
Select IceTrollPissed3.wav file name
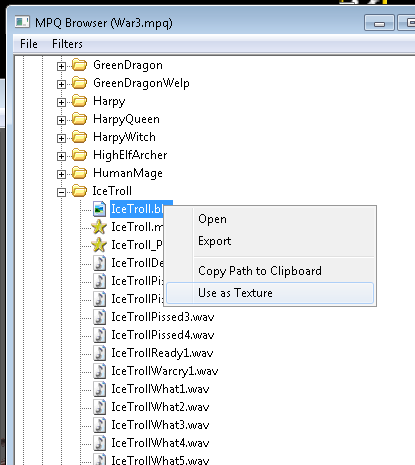tap(163, 317)
